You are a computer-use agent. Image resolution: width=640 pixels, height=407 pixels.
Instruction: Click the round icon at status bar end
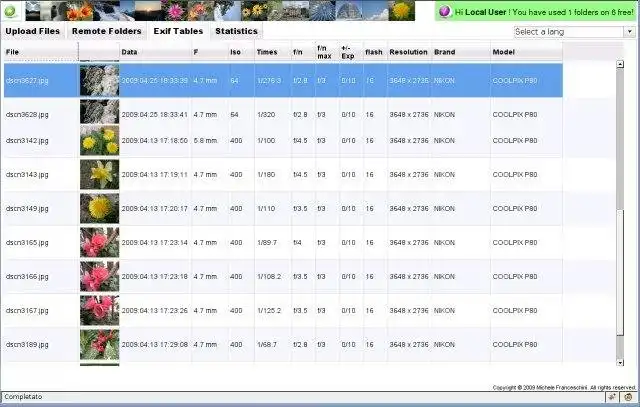pos(629,397)
